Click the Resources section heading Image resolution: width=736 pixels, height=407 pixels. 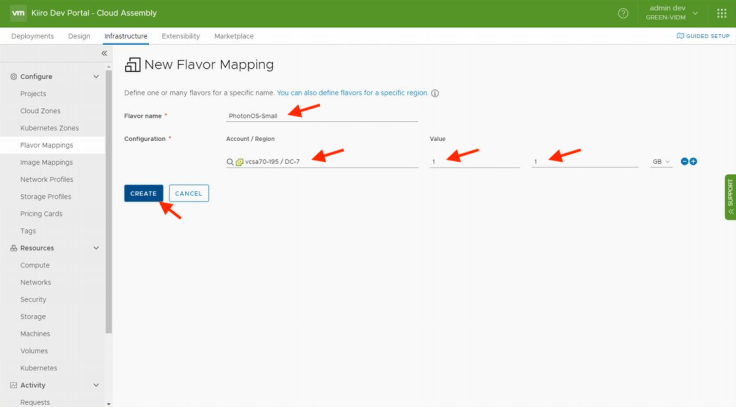pyautogui.click(x=37, y=248)
